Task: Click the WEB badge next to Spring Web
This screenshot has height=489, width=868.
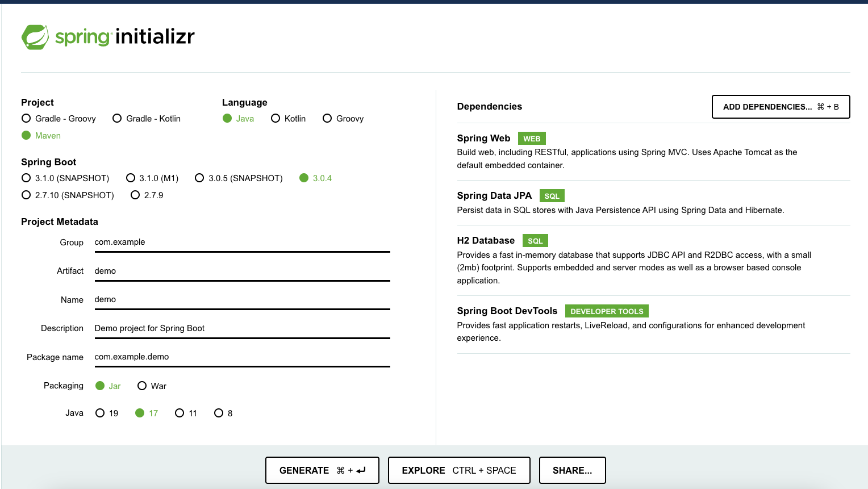Action: point(532,138)
